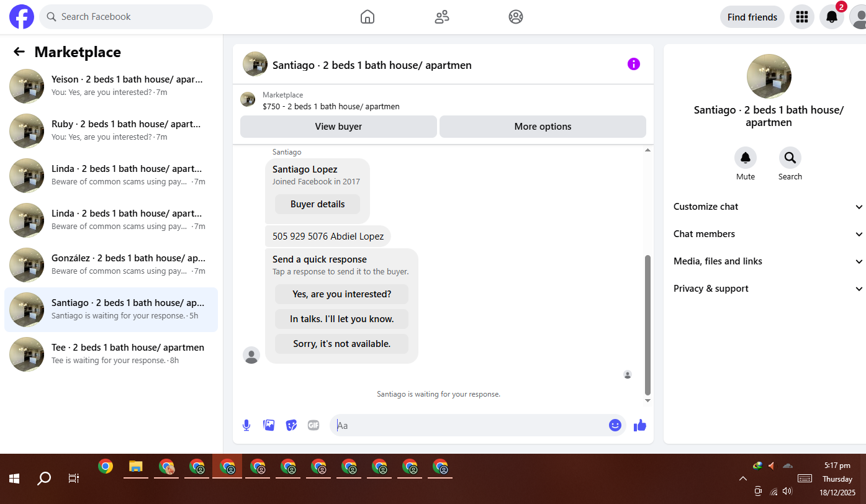The image size is (866, 504).
Task: Open Task View on the taskbar
Action: (x=73, y=479)
